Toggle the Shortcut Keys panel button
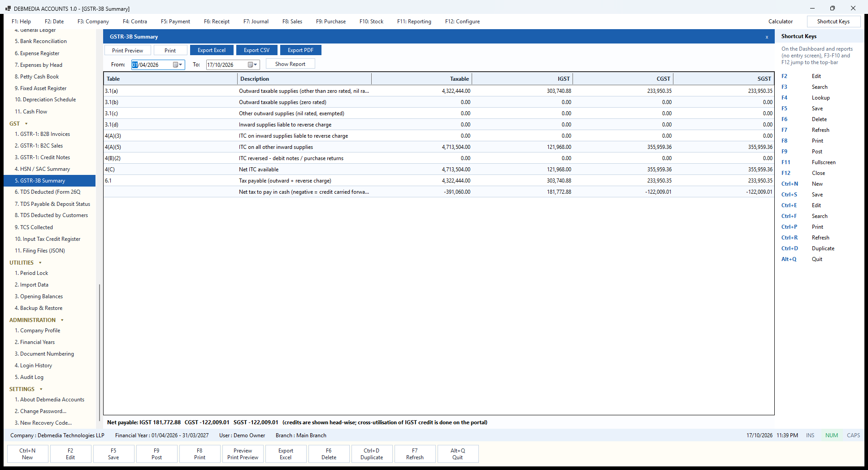The width and height of the screenshot is (868, 470). click(833, 22)
